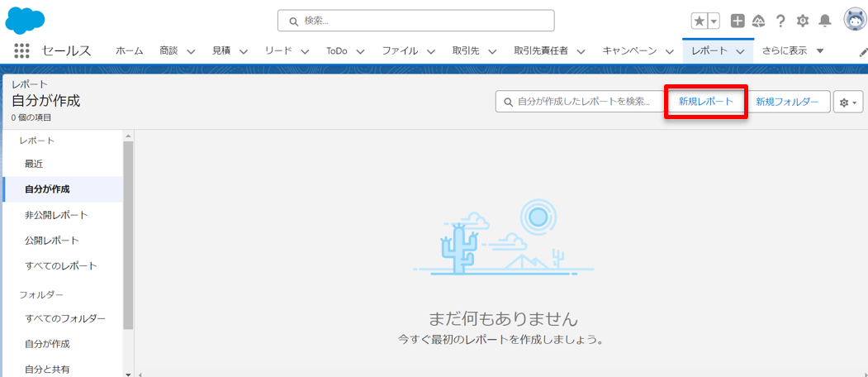
Task: Open the help question mark icon
Action: [x=780, y=21]
